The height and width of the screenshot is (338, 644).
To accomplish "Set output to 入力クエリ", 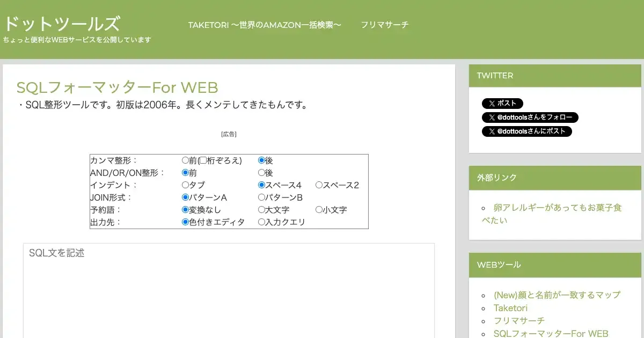I will 262,222.
